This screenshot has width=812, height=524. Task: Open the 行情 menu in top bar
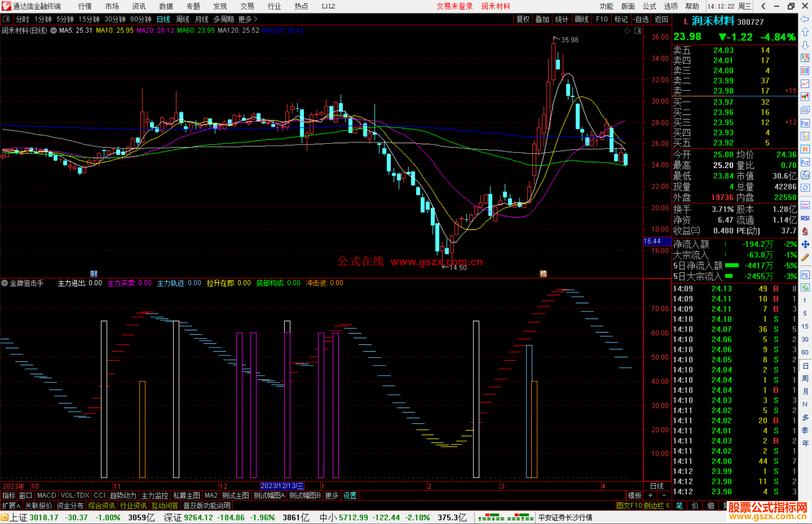[85, 6]
